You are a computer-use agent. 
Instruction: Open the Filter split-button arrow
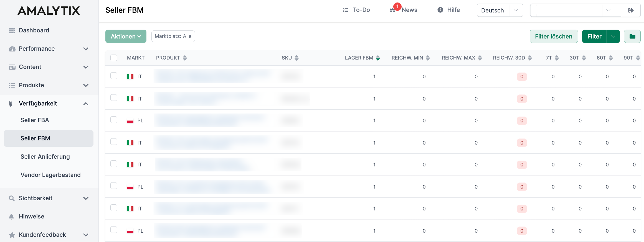pyautogui.click(x=613, y=36)
